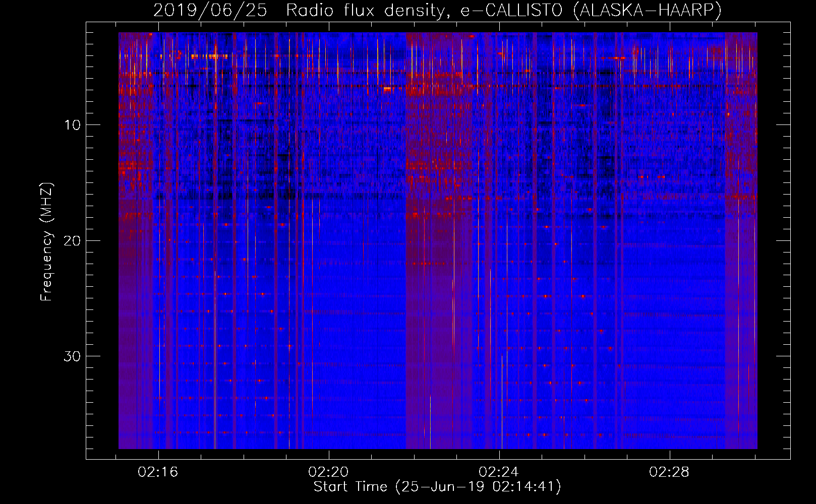
Task: Click the frequency tick label 10
Action: 73,125
